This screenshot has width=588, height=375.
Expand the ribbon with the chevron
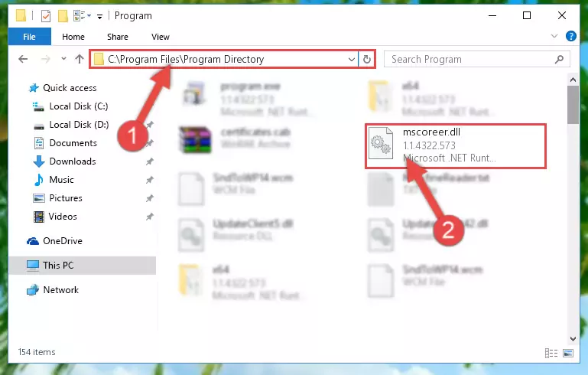[x=554, y=36]
